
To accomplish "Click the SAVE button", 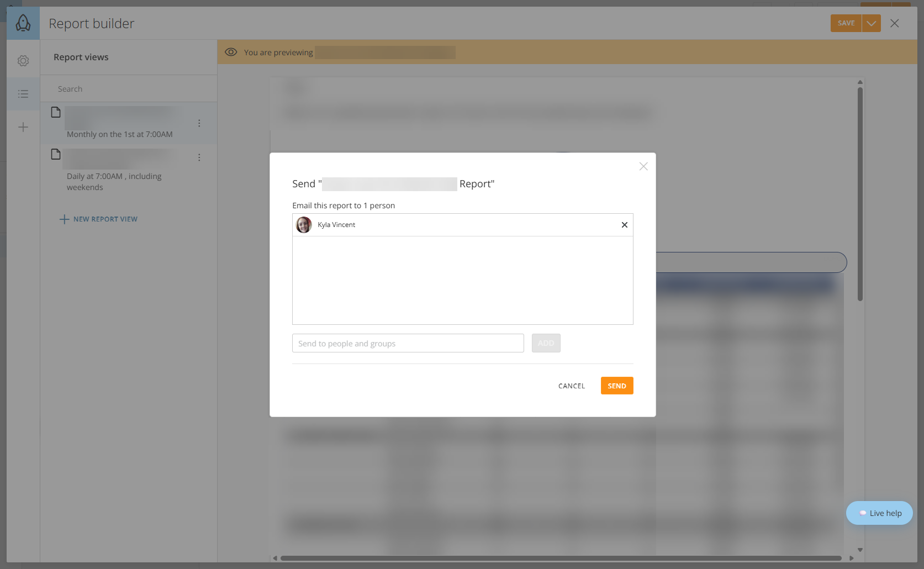I will (x=846, y=23).
